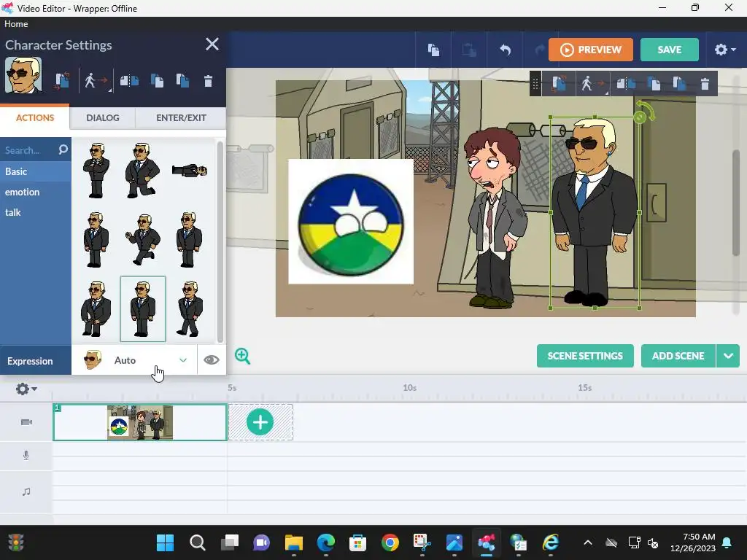Image resolution: width=747 pixels, height=560 pixels.
Task: Switch to the ACTIONS tab
Action: (x=35, y=117)
